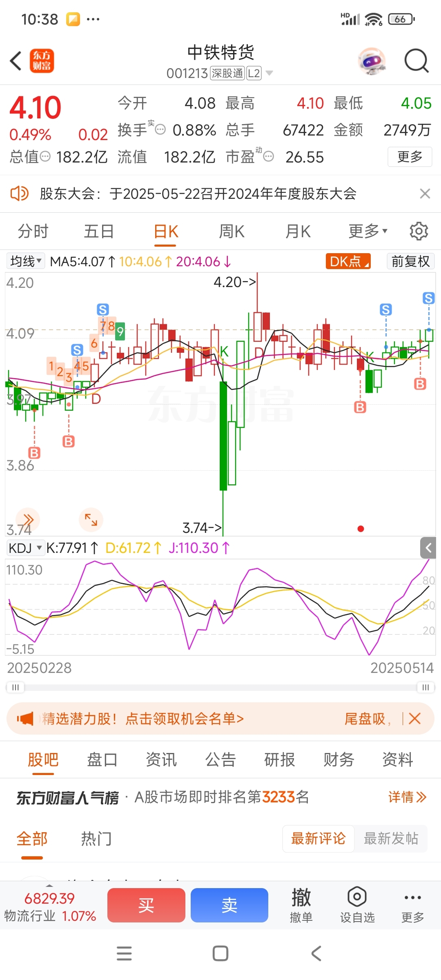
Task: Open the 均线 indicator dropdown
Action: point(26,261)
